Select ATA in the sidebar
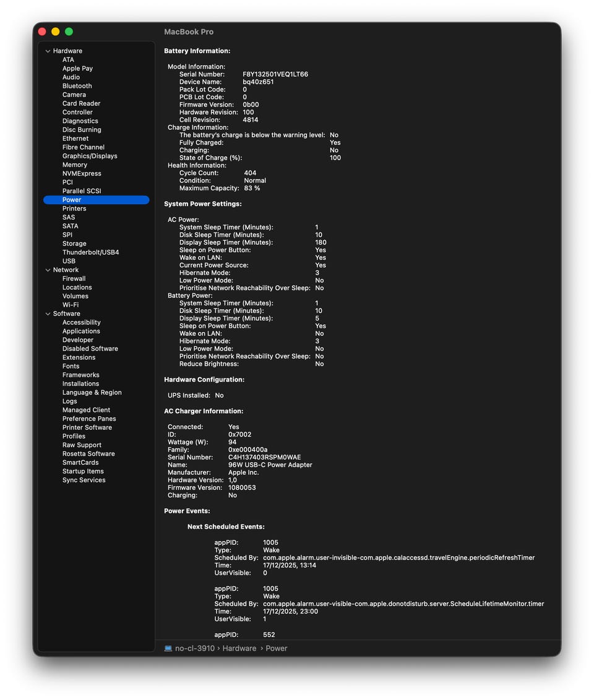594x700 pixels. point(68,60)
